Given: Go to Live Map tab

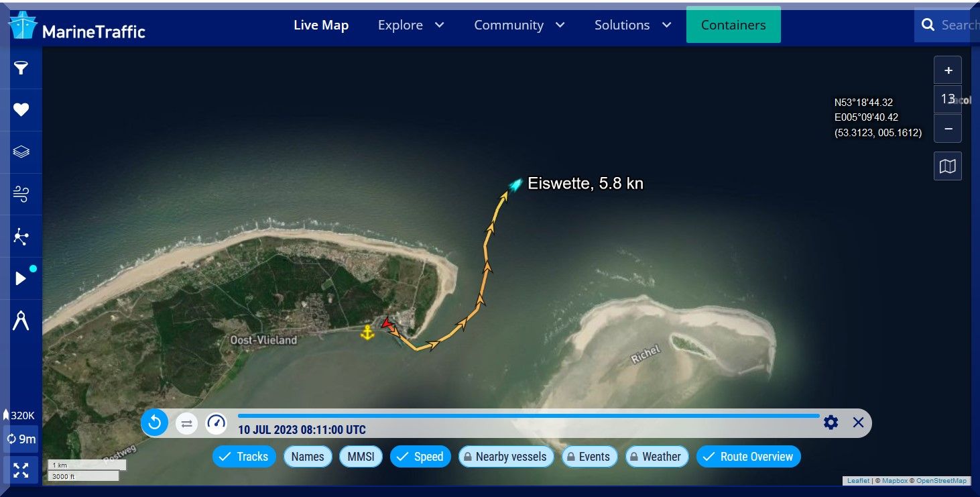Looking at the screenshot, I should pos(321,25).
